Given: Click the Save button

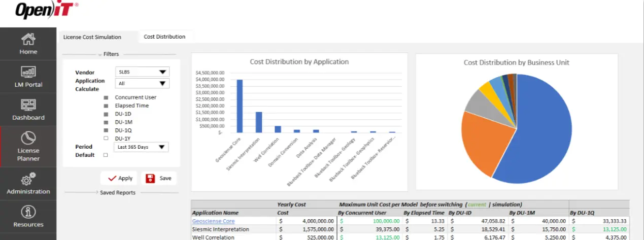Looking at the screenshot, I should [159, 178].
